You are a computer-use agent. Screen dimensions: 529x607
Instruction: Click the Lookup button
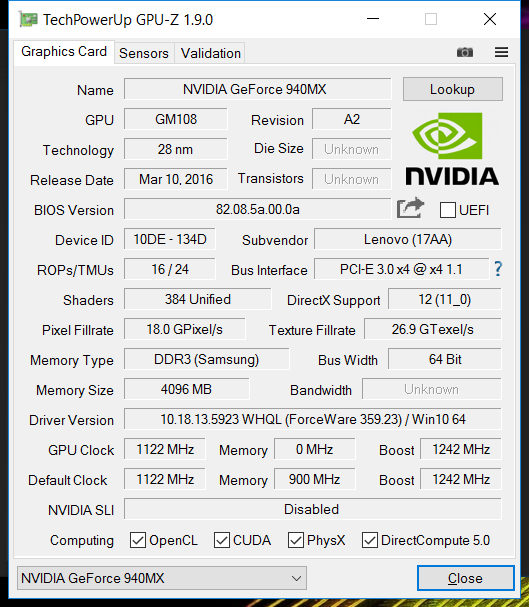coord(452,89)
